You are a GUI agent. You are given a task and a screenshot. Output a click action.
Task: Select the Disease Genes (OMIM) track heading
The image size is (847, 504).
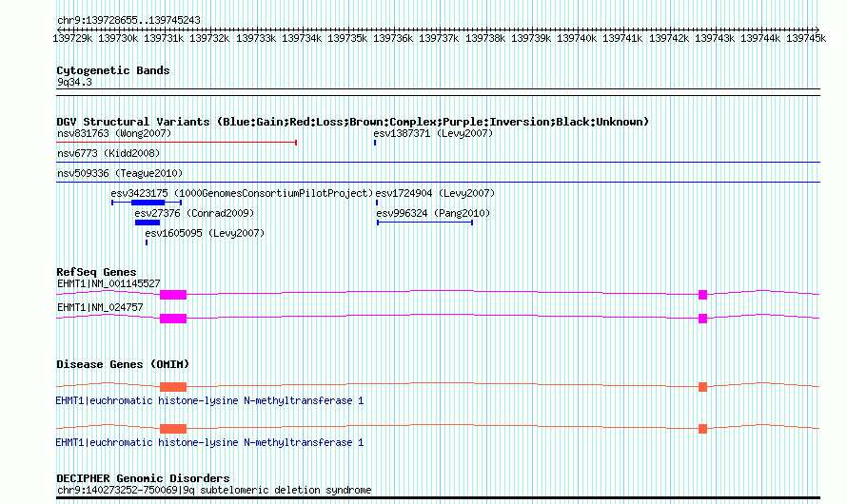pos(123,364)
